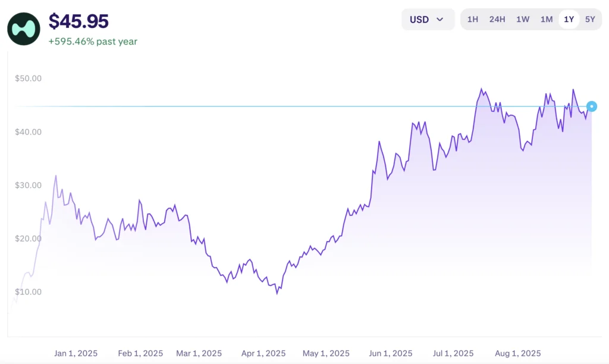Screen dimensions: 609x364
Task: Click the $10.00 y-axis label
Action: click(28, 292)
